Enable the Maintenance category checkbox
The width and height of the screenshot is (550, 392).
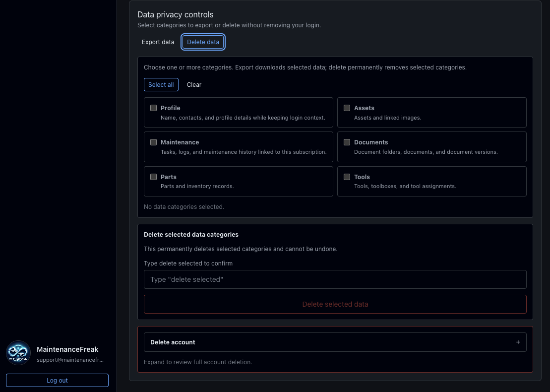[x=153, y=142]
